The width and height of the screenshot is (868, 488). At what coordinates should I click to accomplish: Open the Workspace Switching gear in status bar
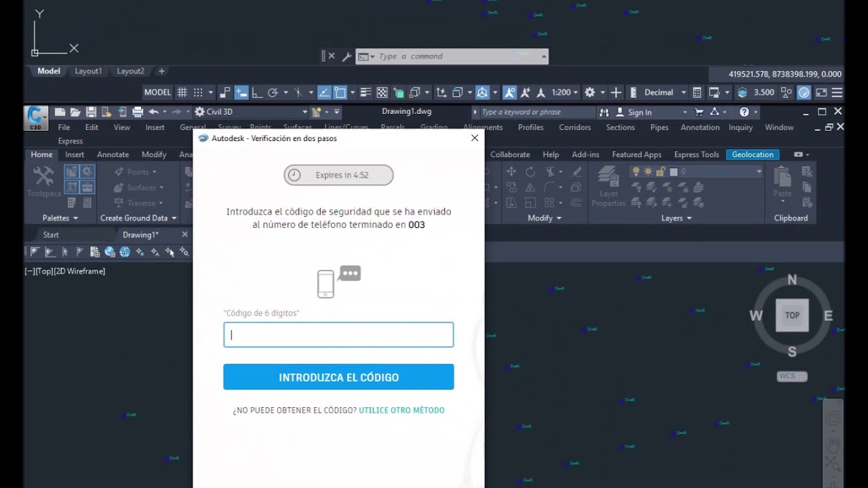(x=590, y=92)
